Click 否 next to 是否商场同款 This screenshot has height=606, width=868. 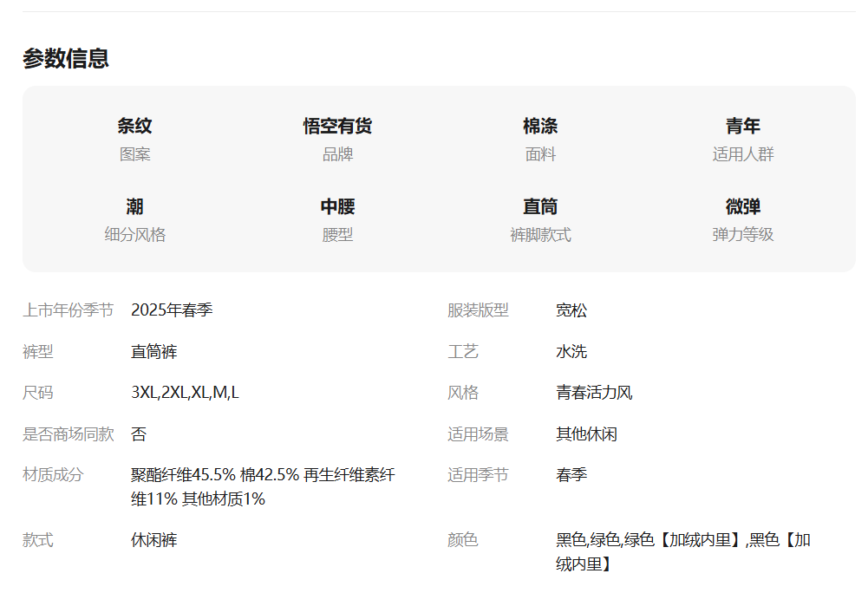point(139,434)
